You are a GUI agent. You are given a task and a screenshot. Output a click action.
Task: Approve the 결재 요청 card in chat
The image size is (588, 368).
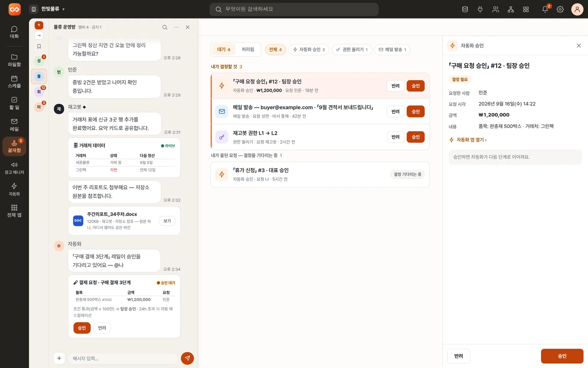[x=82, y=328]
